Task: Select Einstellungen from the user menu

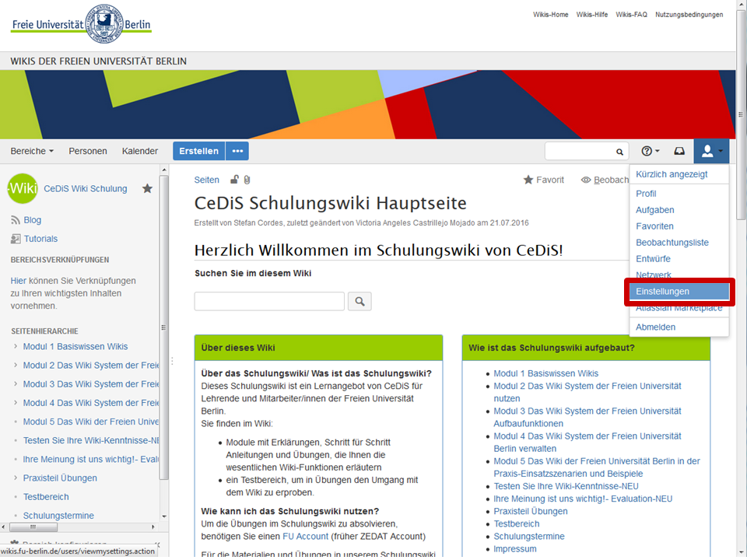Action: (679, 292)
